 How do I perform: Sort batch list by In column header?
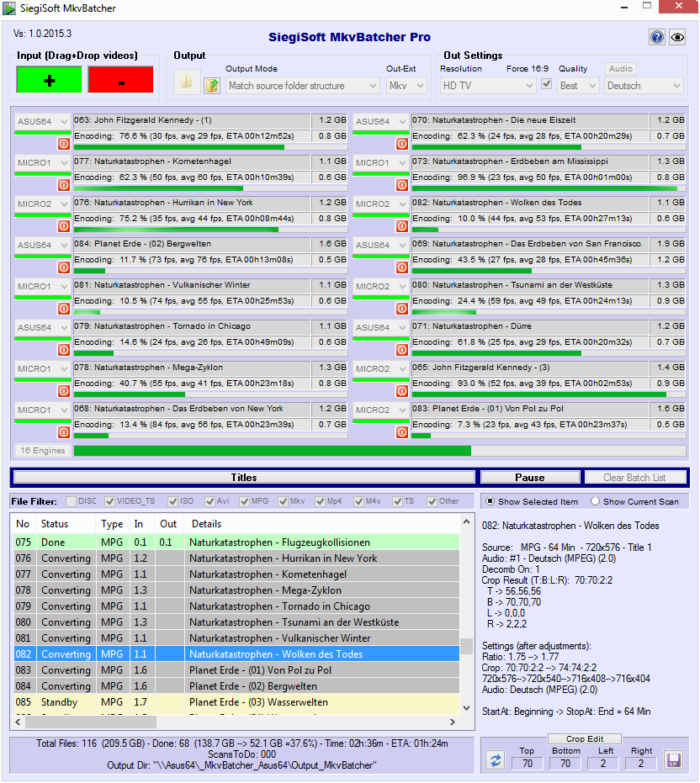142,524
